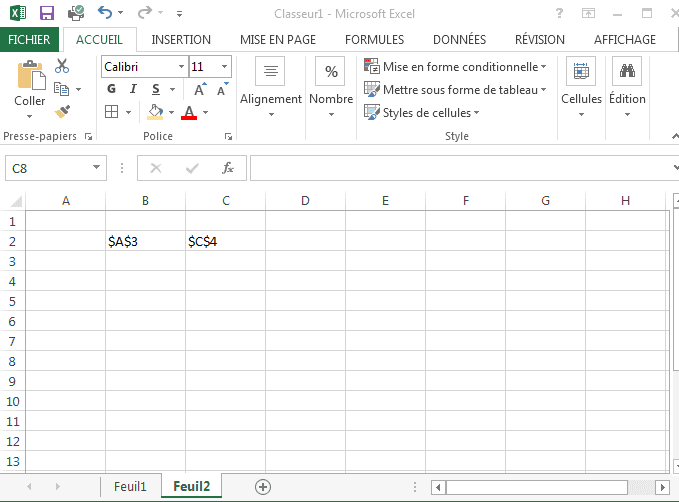Screen dimensions: 679x502
Task: Select cell containing $C$4
Action: (225, 241)
